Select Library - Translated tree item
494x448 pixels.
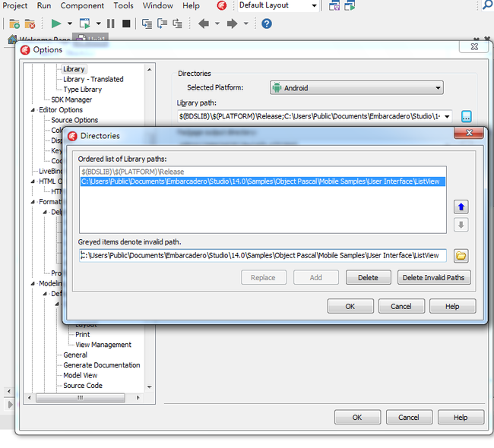(x=93, y=79)
